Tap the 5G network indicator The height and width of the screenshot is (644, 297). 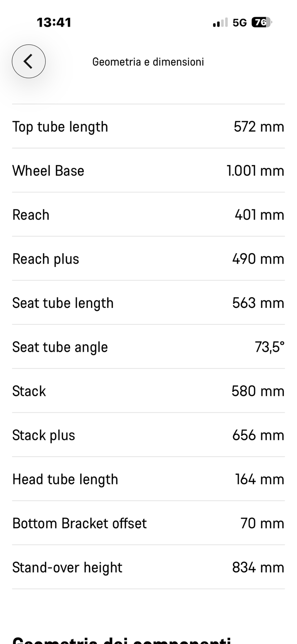(x=240, y=23)
